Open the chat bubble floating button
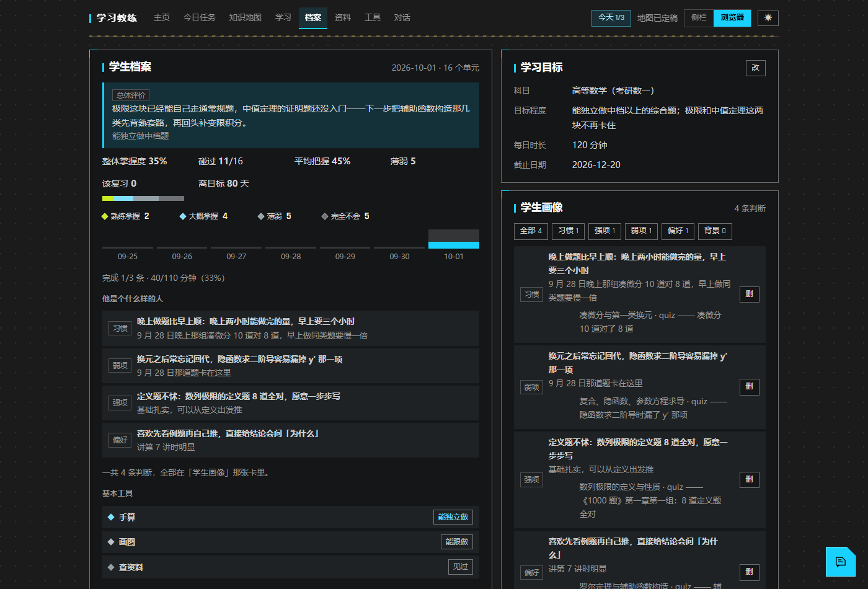Viewport: 868px width, 589px height. click(841, 562)
